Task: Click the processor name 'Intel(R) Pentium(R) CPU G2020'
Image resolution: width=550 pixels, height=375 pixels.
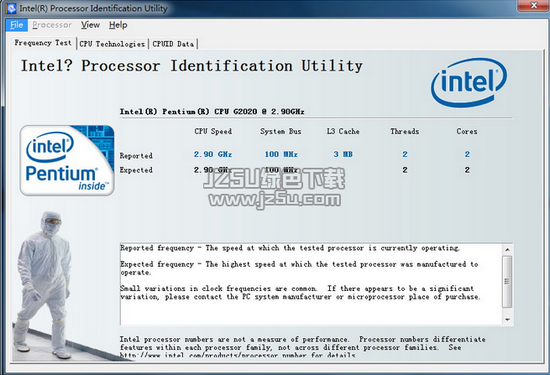Action: 212,112
